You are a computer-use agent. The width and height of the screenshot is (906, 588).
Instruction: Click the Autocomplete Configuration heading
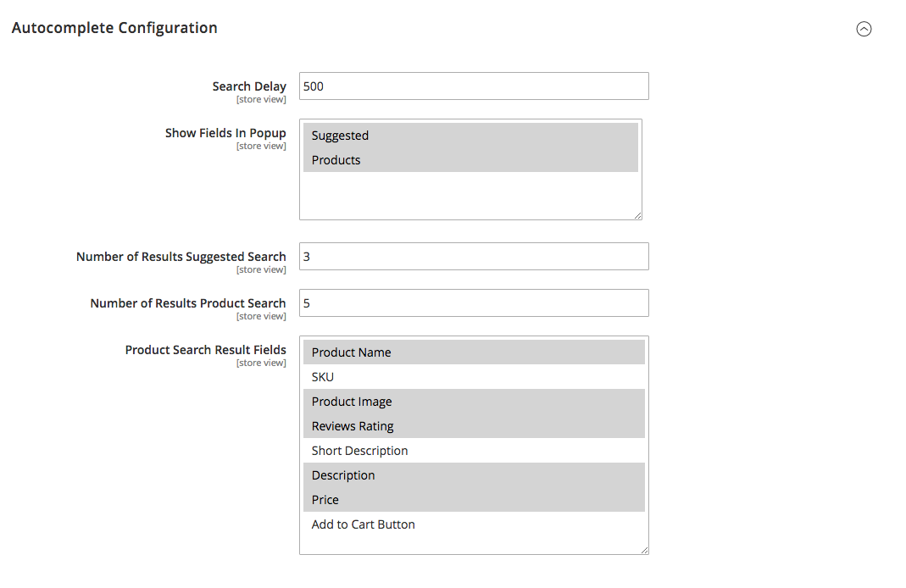pyautogui.click(x=114, y=27)
